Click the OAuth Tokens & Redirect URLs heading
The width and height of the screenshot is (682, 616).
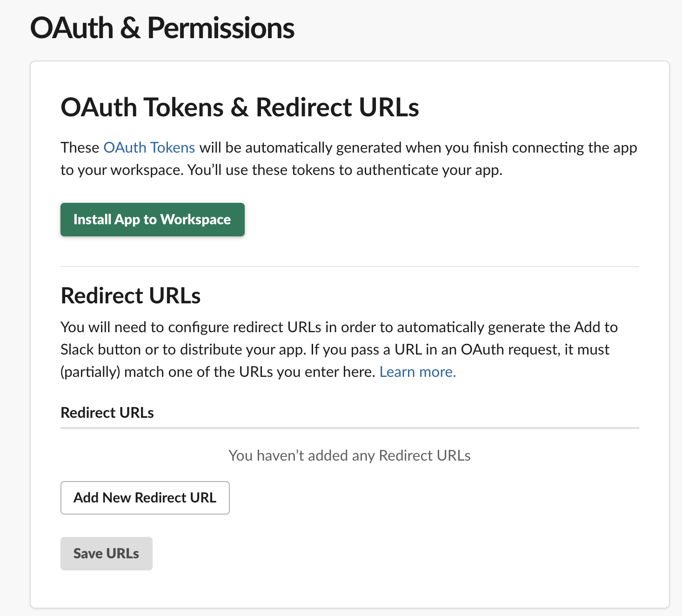click(240, 107)
